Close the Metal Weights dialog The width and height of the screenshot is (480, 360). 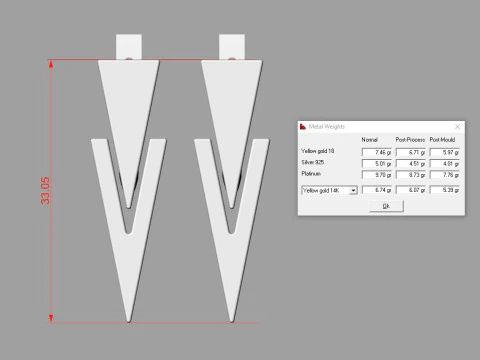coord(457,127)
